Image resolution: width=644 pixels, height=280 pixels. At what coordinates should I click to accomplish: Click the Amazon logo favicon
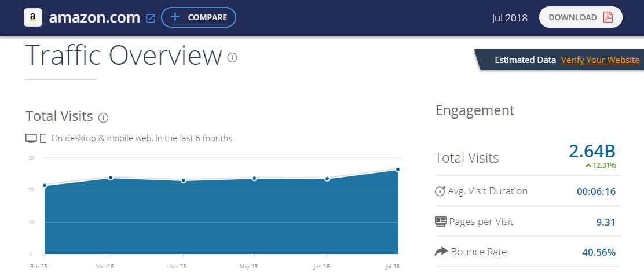click(x=33, y=18)
